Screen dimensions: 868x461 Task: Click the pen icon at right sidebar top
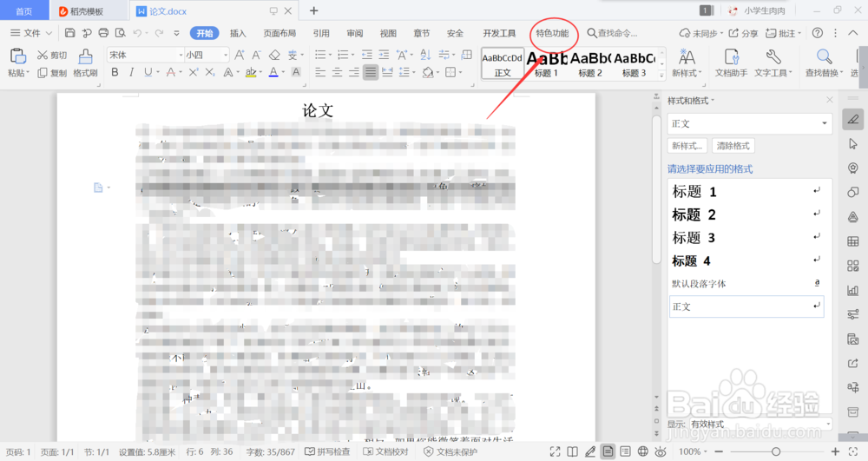(x=853, y=119)
